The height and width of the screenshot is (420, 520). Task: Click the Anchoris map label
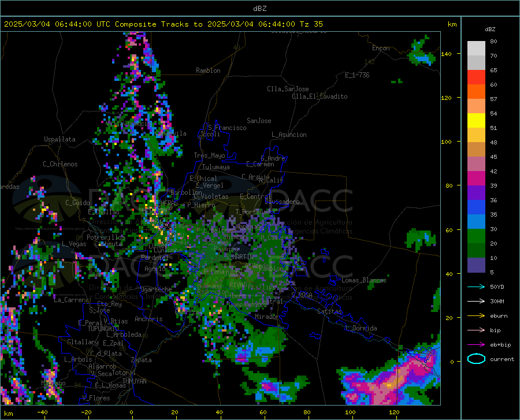(148, 319)
